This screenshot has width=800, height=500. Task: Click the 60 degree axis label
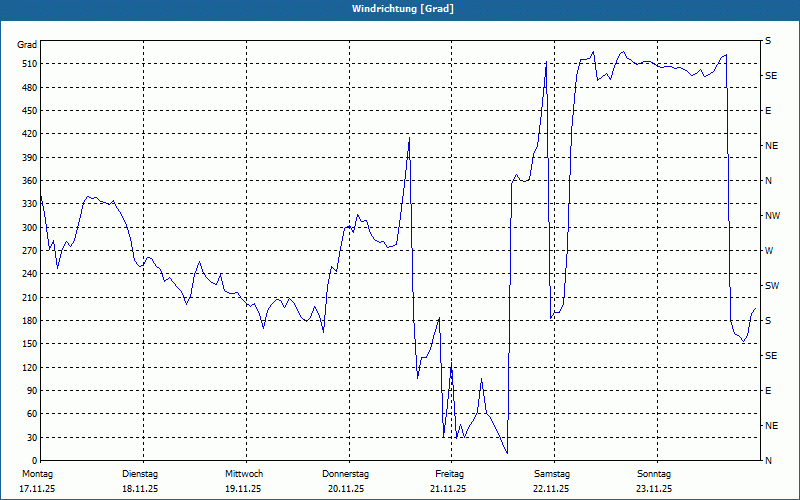click(x=32, y=414)
